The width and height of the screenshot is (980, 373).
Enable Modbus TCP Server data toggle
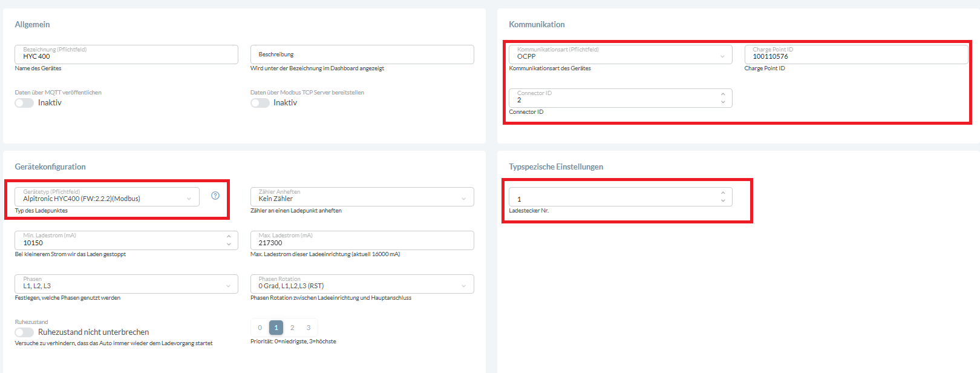(x=260, y=103)
